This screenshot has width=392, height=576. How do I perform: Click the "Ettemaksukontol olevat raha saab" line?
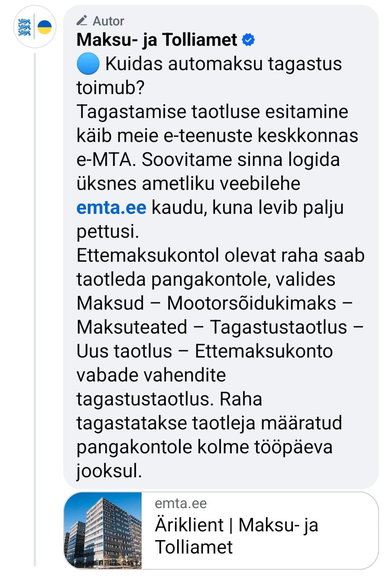220,256
